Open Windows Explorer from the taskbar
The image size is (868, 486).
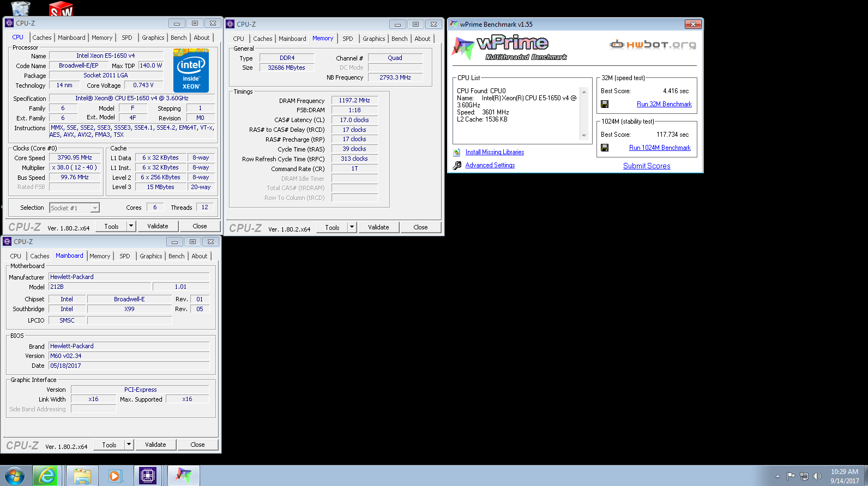coord(82,476)
